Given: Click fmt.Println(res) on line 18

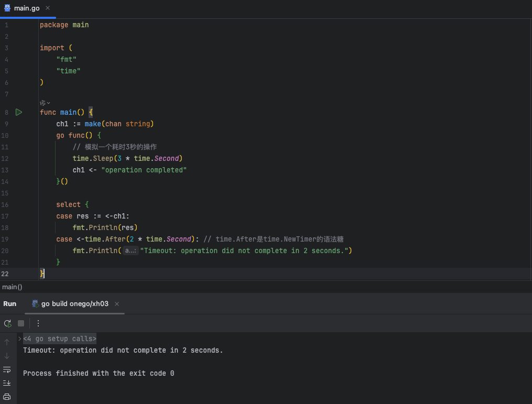Looking at the screenshot, I should pyautogui.click(x=105, y=227).
